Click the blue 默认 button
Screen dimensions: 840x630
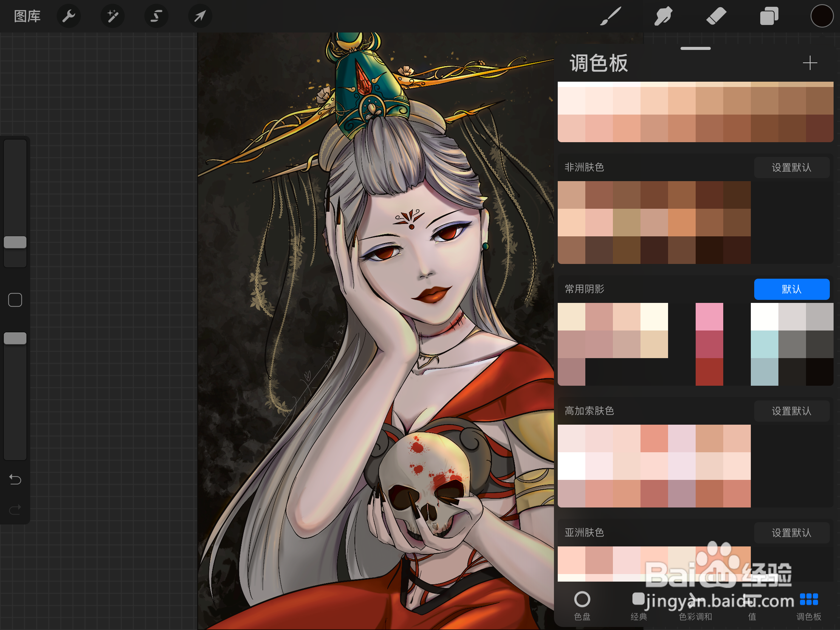click(791, 289)
